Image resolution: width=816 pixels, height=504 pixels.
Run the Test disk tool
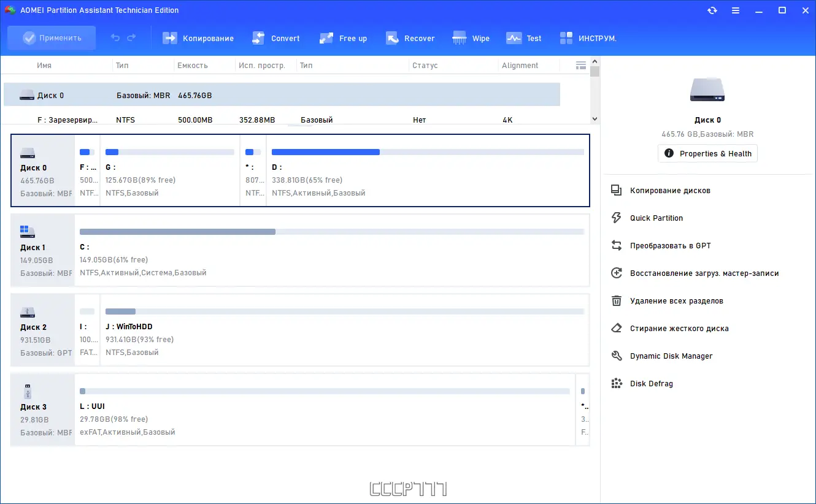pyautogui.click(x=524, y=38)
